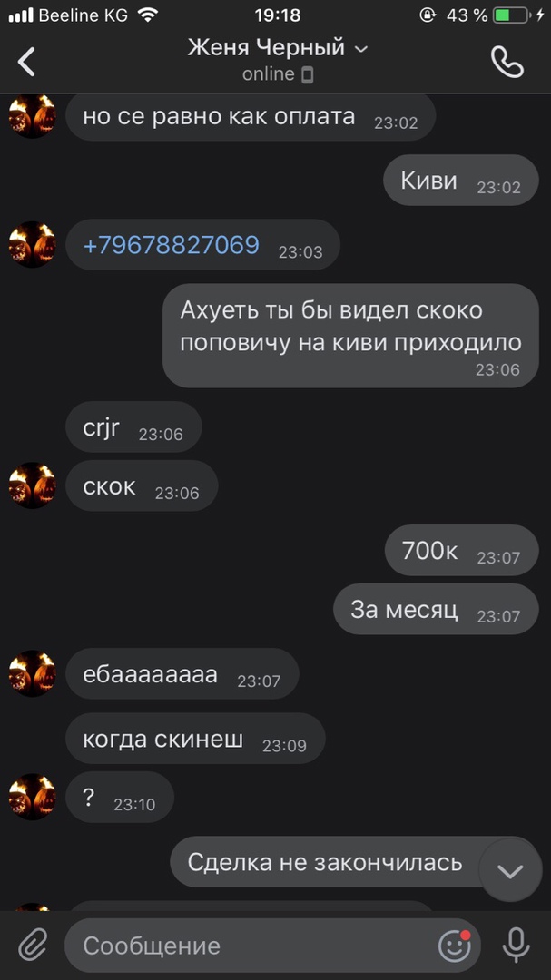Screen dimensions: 551x980
Task: Open sender avatar beside +79678827069 message
Action: coord(33,244)
